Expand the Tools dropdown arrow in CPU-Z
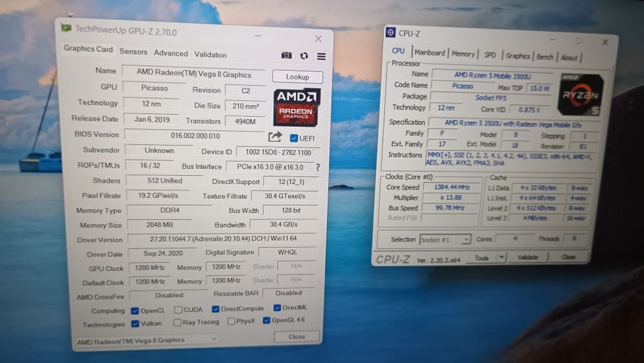This screenshot has width=644, height=363. pos(501,258)
